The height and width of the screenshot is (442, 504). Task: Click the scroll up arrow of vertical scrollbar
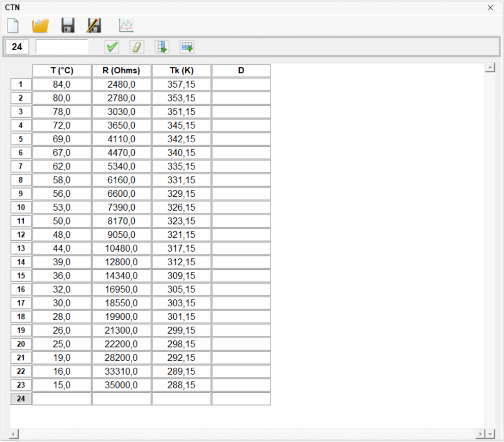pos(490,68)
